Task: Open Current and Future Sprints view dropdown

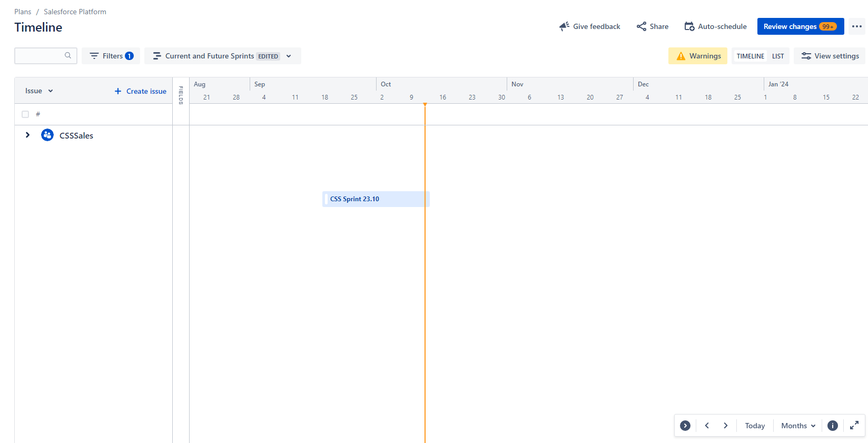Action: (x=223, y=56)
